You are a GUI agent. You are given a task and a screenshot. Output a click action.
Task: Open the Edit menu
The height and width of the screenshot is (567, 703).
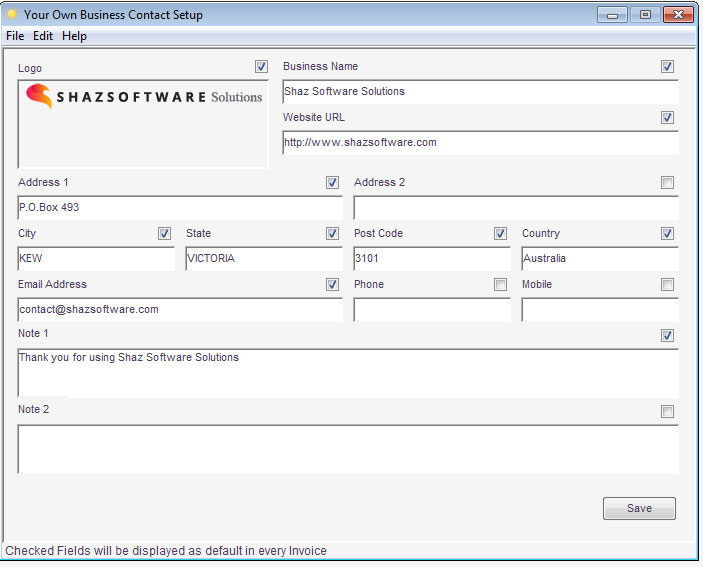click(x=43, y=36)
